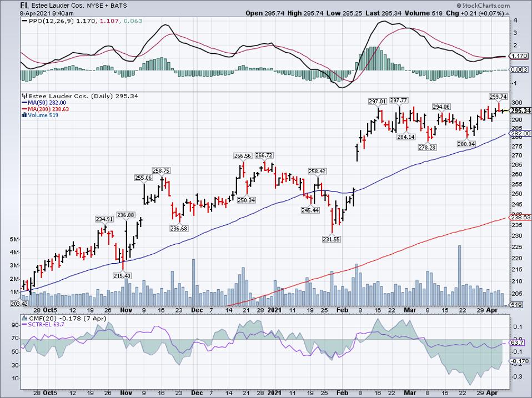Click the 282.00 moving average axis tag
532x398 pixels.
click(520, 134)
